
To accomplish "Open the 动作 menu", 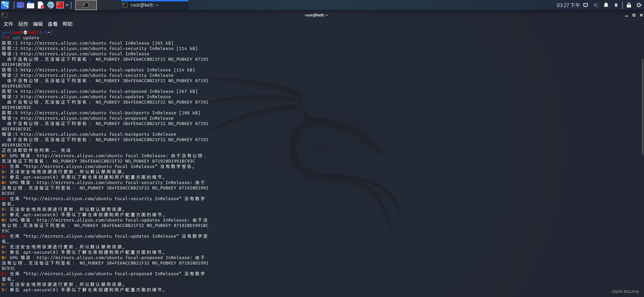I will [23, 24].
